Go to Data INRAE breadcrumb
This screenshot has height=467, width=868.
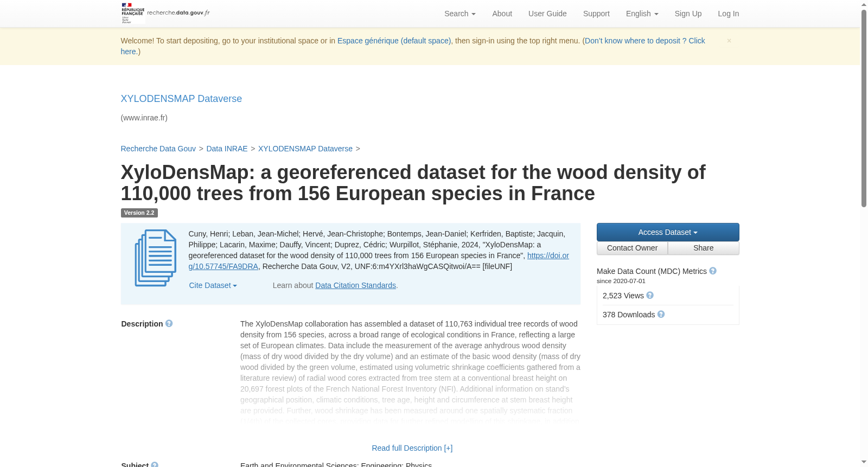point(227,149)
